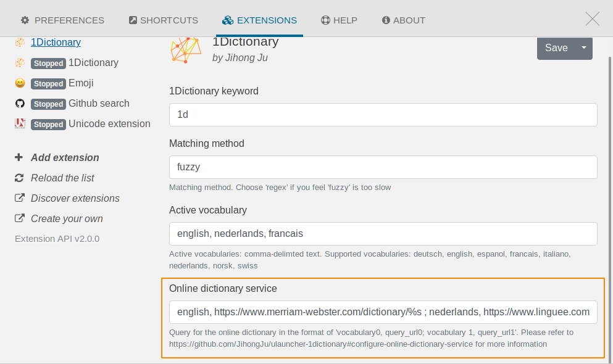The image size is (613, 364).
Task: Click the Help lifebuoy icon
Action: click(x=325, y=20)
